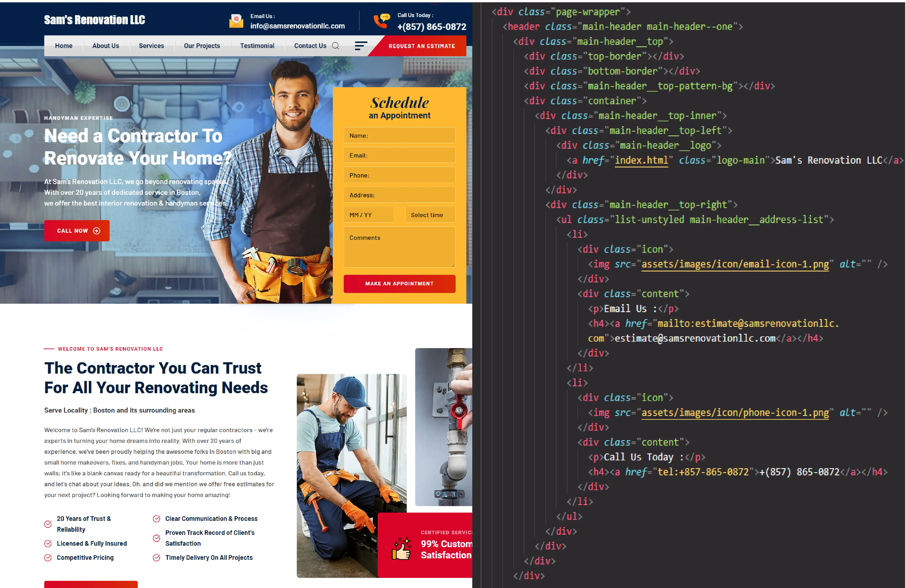Click the arrow icon on Call Now button
The height and width of the screenshot is (588, 906).
pyautogui.click(x=97, y=231)
